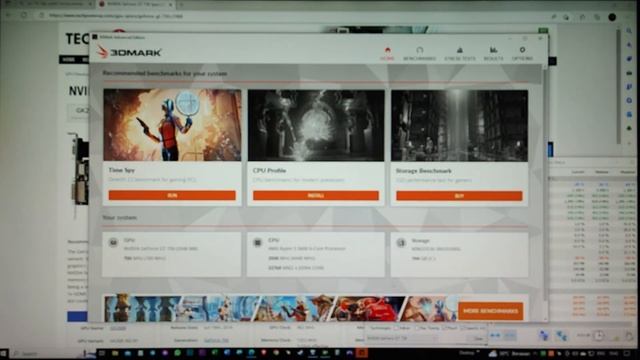This screenshot has height=360, width=640.
Task: Buy the Storage Benchmark
Action: tap(459, 196)
